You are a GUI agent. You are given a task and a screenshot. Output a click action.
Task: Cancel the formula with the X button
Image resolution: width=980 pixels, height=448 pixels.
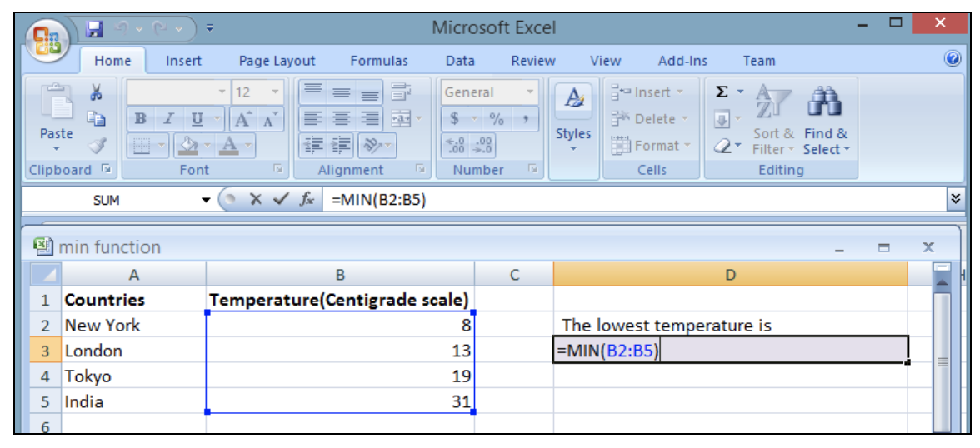pos(255,200)
